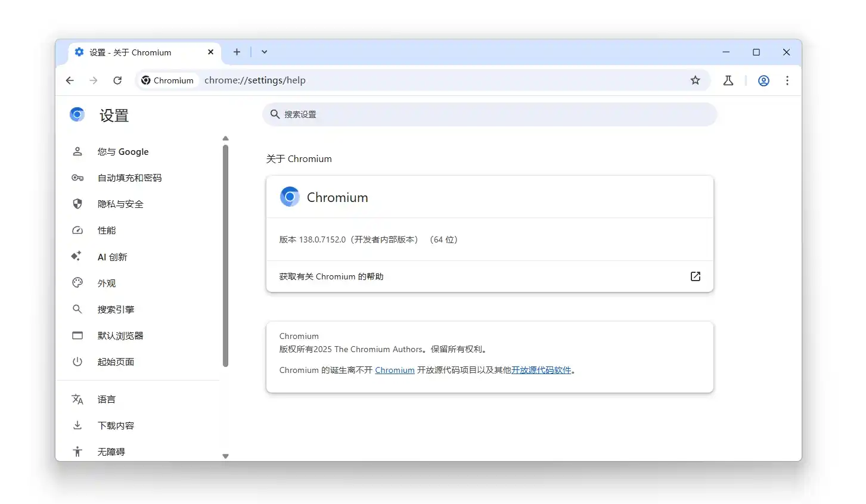
Task: Click the sidebar scrollbar up arrow
Action: (225, 138)
